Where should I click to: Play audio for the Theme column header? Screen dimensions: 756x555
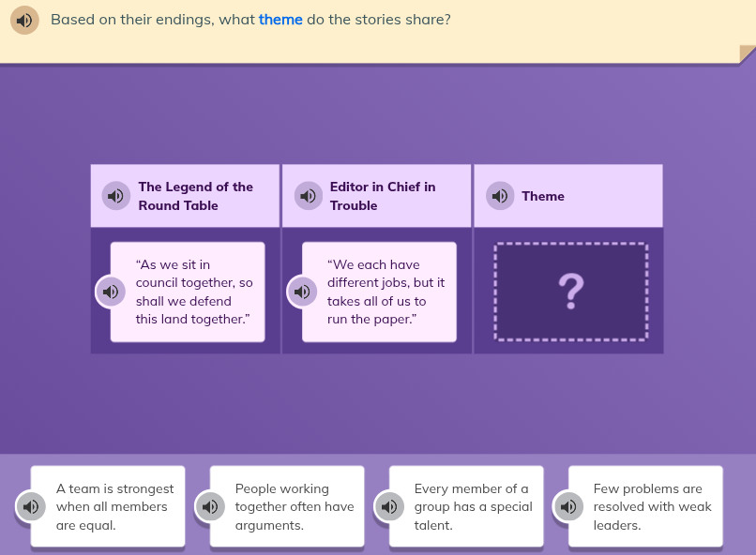[x=500, y=196]
